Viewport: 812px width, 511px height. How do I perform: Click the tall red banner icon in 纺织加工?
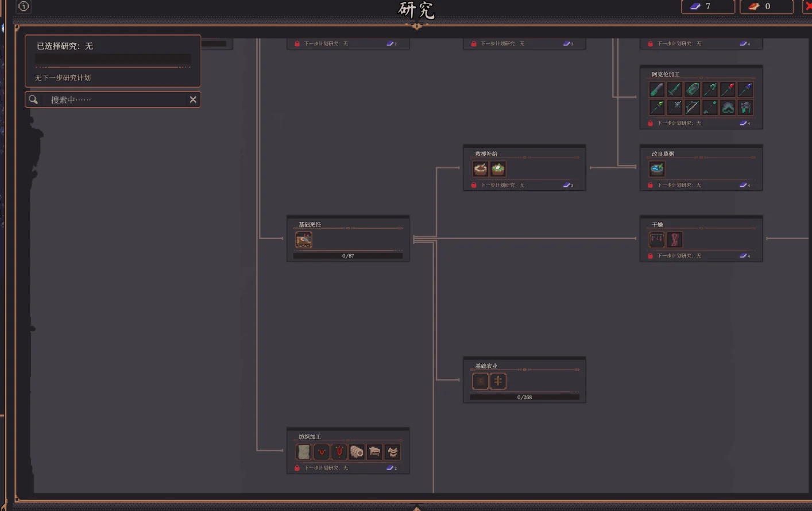[339, 452]
